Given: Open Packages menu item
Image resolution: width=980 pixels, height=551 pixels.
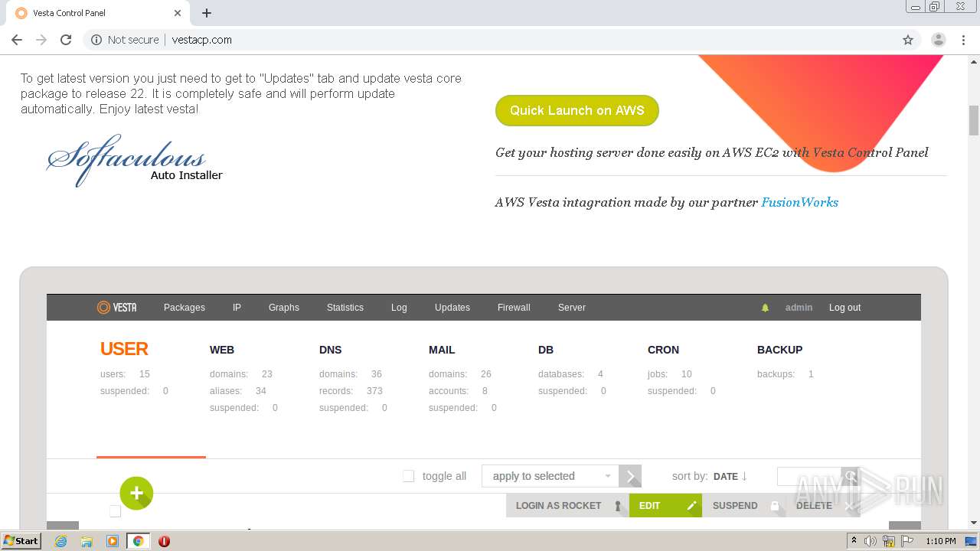Looking at the screenshot, I should click(x=185, y=308).
